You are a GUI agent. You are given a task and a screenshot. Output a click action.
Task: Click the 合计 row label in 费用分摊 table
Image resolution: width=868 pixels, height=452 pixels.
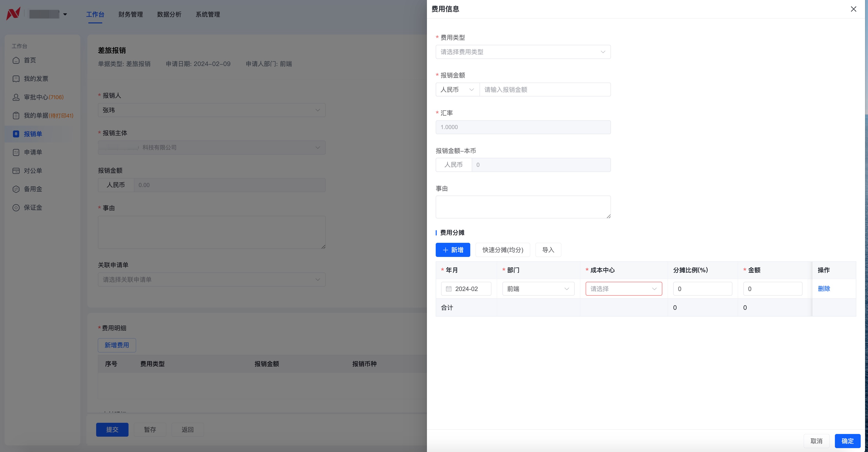pyautogui.click(x=447, y=308)
